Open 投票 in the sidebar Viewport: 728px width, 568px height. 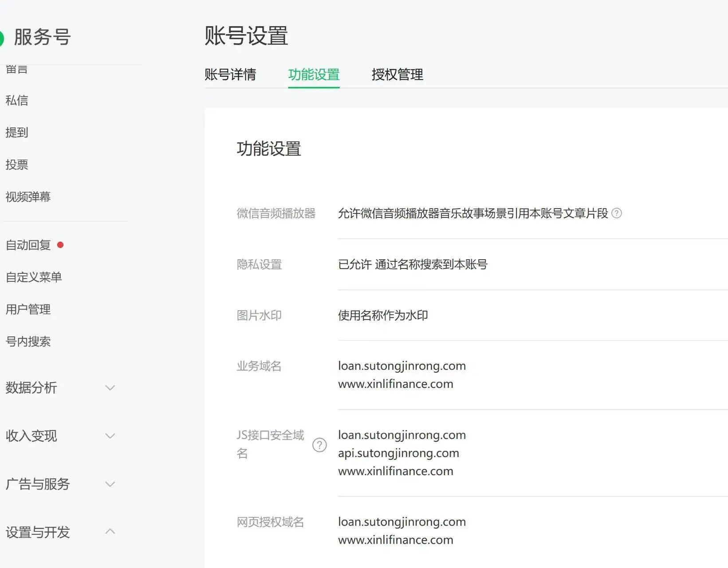16,165
